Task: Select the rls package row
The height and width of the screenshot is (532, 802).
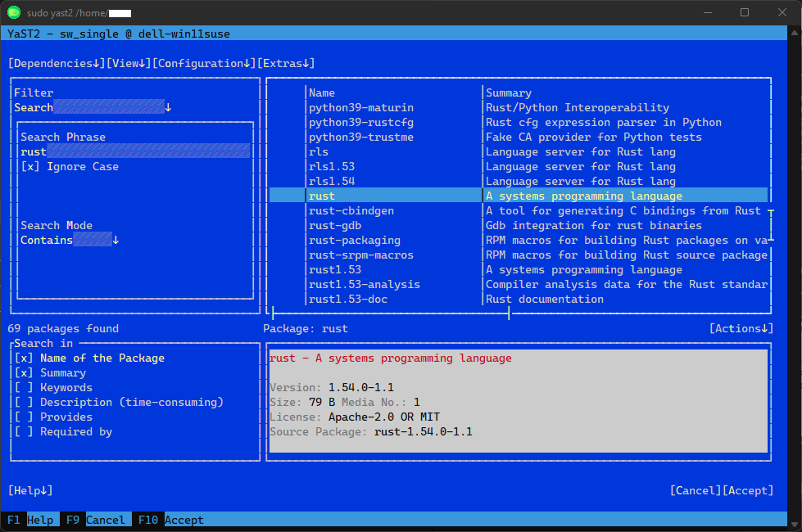Action: 519,151
